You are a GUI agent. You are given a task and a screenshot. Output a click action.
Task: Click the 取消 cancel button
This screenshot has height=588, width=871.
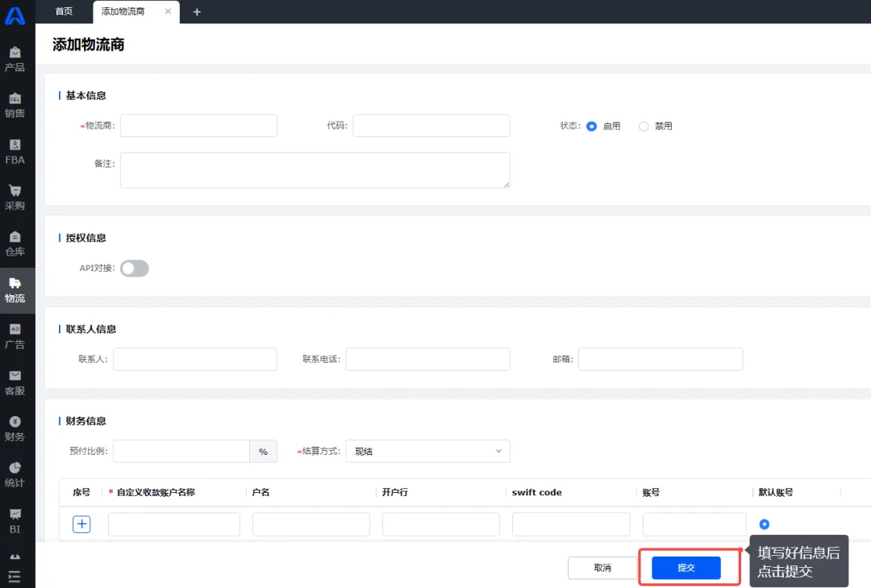click(x=602, y=568)
